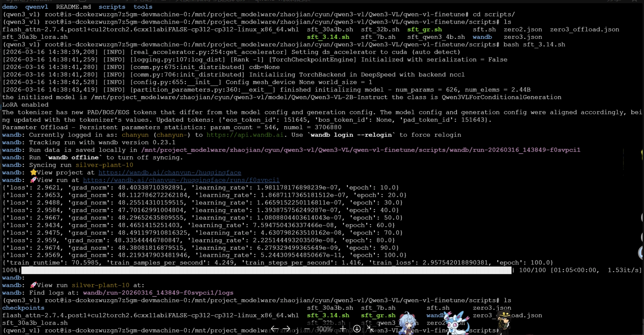Image resolution: width=644 pixels, height=335 pixels.
Task: Click the 'sft_3.14.sh' file in the first ls listing
Action: 328,37
